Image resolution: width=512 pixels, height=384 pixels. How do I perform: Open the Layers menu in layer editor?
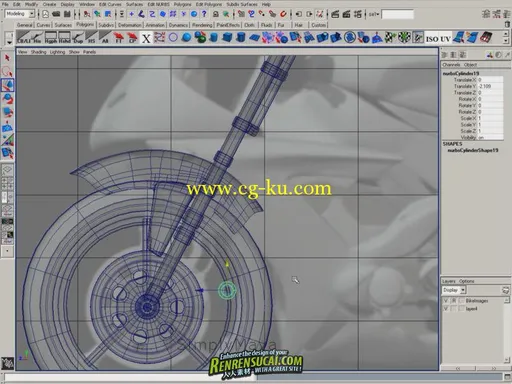449,281
